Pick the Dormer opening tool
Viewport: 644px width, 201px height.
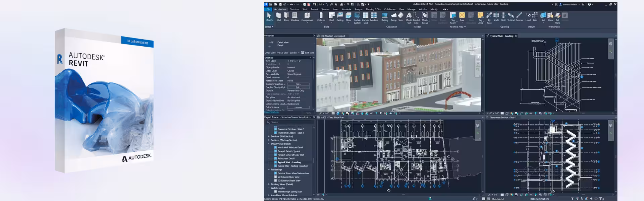pos(519,17)
